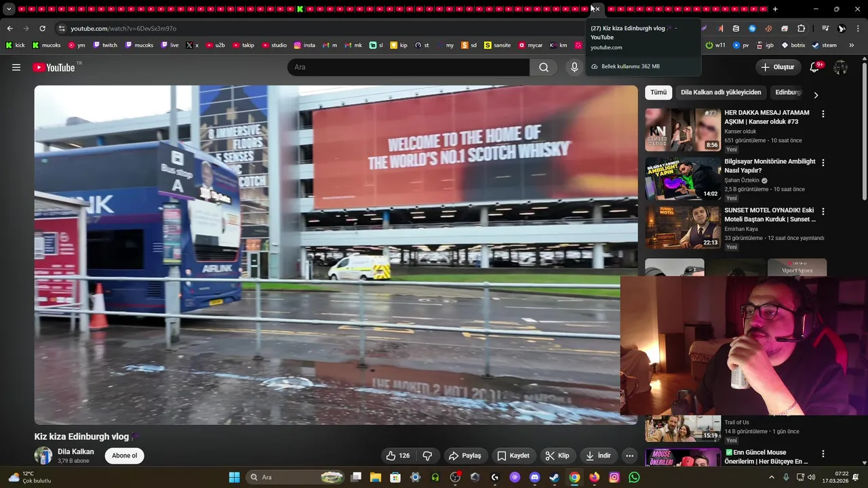
Task: Open the studio bookmark
Action: [x=274, y=45]
